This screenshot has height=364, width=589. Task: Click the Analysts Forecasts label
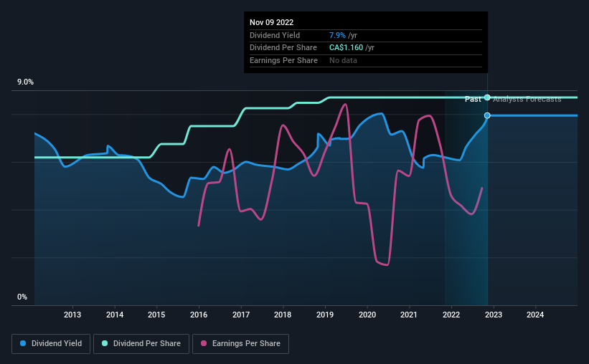(x=527, y=99)
